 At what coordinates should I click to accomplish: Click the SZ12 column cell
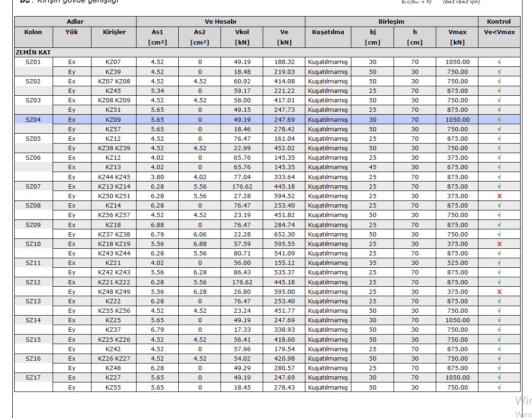tap(33, 282)
